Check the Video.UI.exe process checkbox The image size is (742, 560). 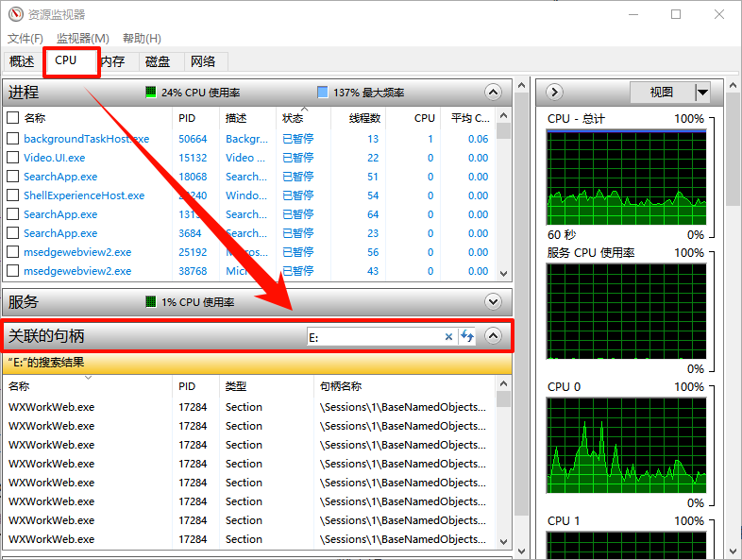point(13,157)
